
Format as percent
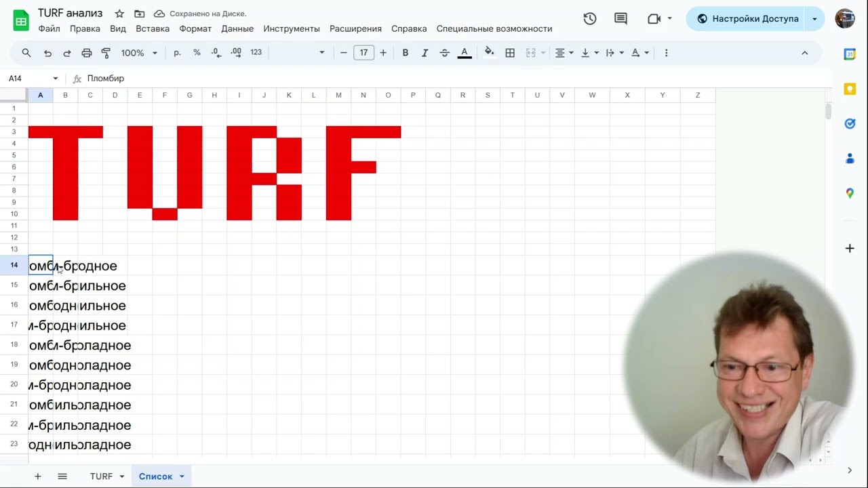point(197,52)
